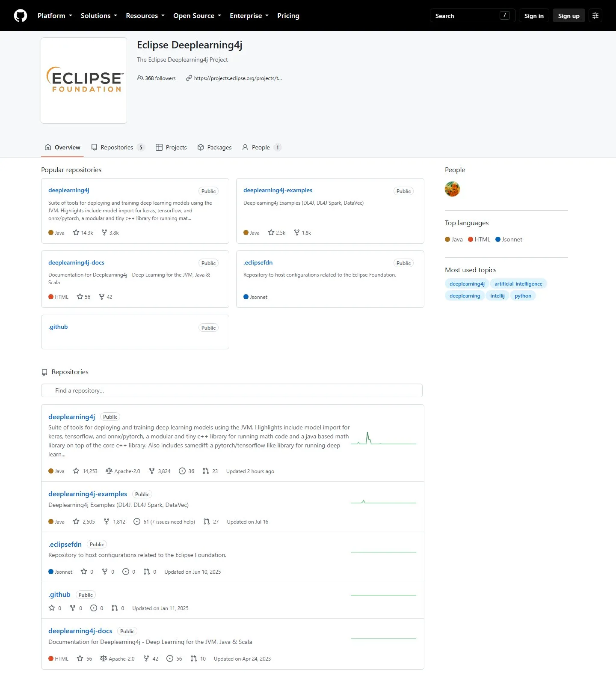Click the star icon showing 2,505 stars
616x685 pixels.
click(x=76, y=521)
